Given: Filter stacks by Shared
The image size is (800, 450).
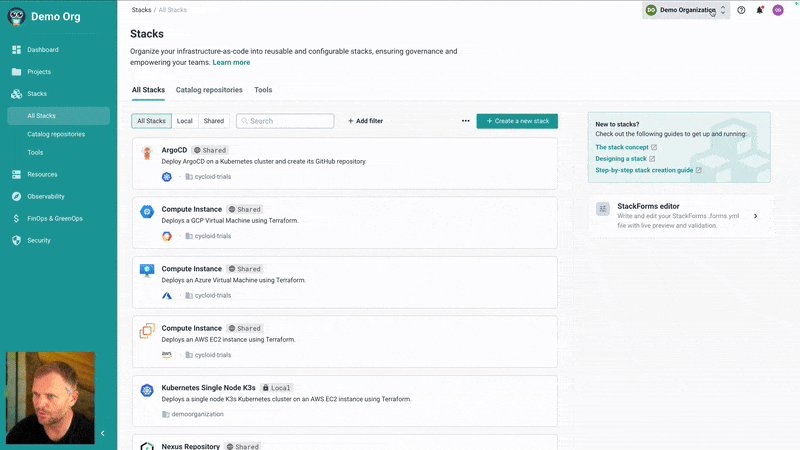Looking at the screenshot, I should point(214,121).
